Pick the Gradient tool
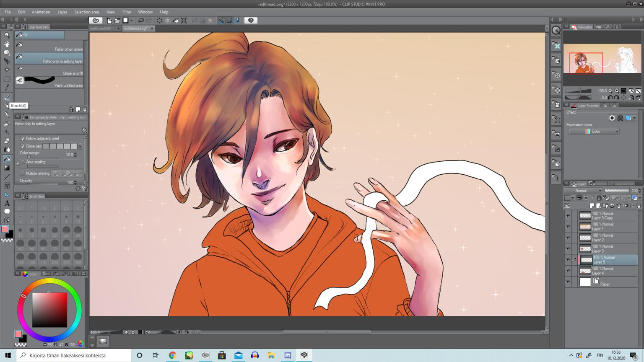Viewport: 644px width, 362px height. 7,168
